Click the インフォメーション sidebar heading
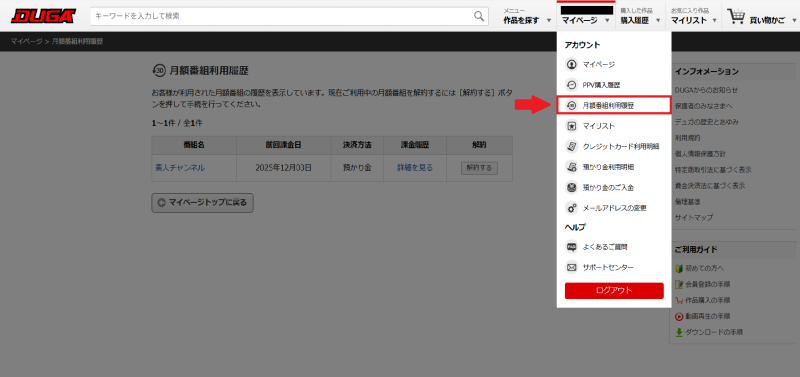This screenshot has height=377, width=800. click(706, 72)
